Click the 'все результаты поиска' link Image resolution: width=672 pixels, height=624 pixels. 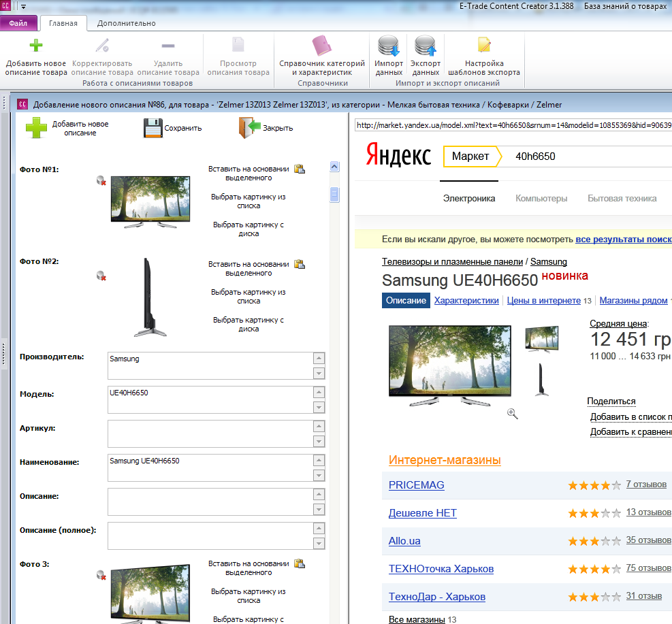click(x=624, y=239)
